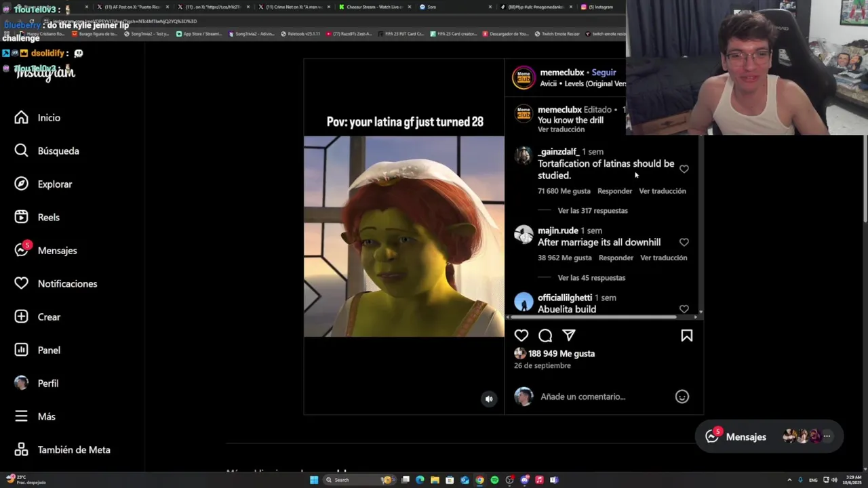The width and height of the screenshot is (868, 488).
Task: Like the post with heart icon
Action: point(521,335)
